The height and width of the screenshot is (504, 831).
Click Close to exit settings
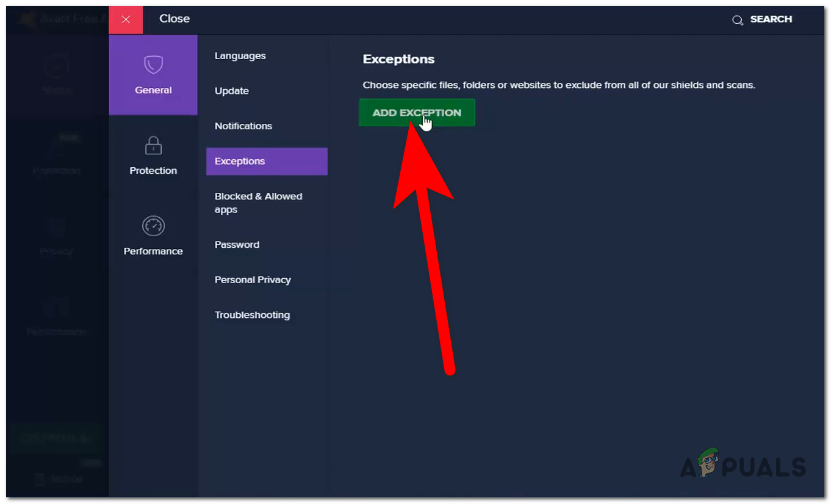point(174,19)
